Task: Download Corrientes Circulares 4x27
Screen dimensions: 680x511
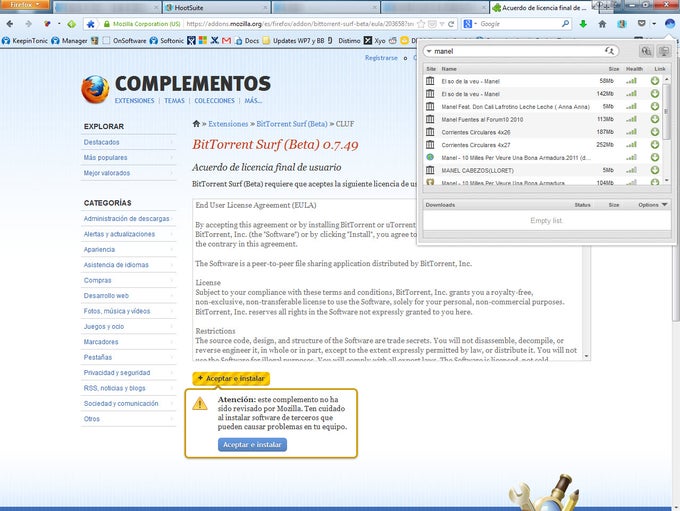Action: tap(655, 144)
